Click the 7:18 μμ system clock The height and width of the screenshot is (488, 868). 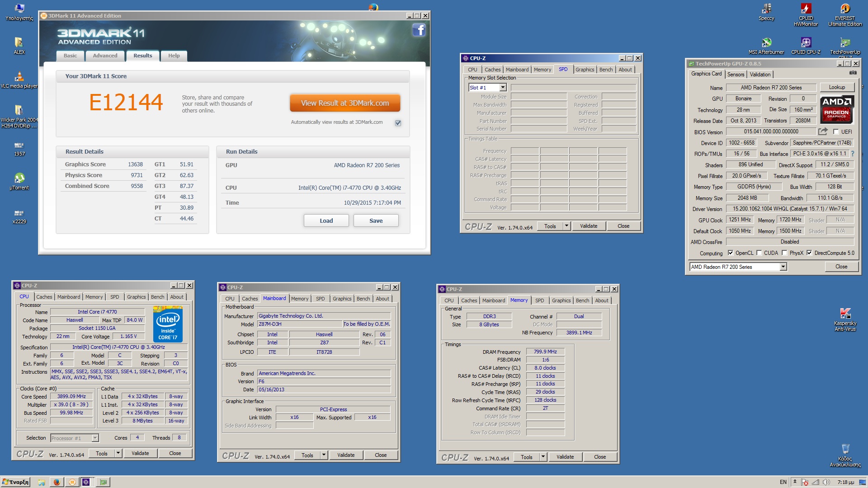coord(845,482)
